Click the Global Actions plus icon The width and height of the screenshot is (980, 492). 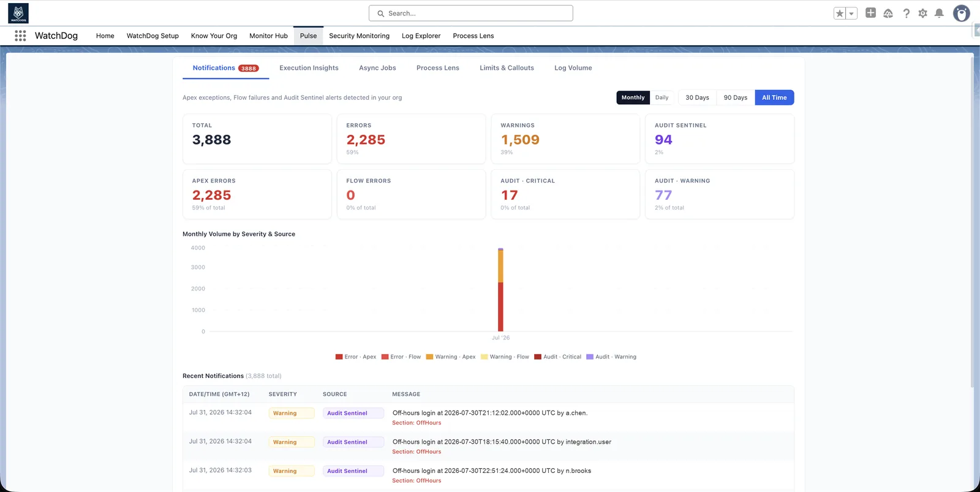(x=870, y=13)
